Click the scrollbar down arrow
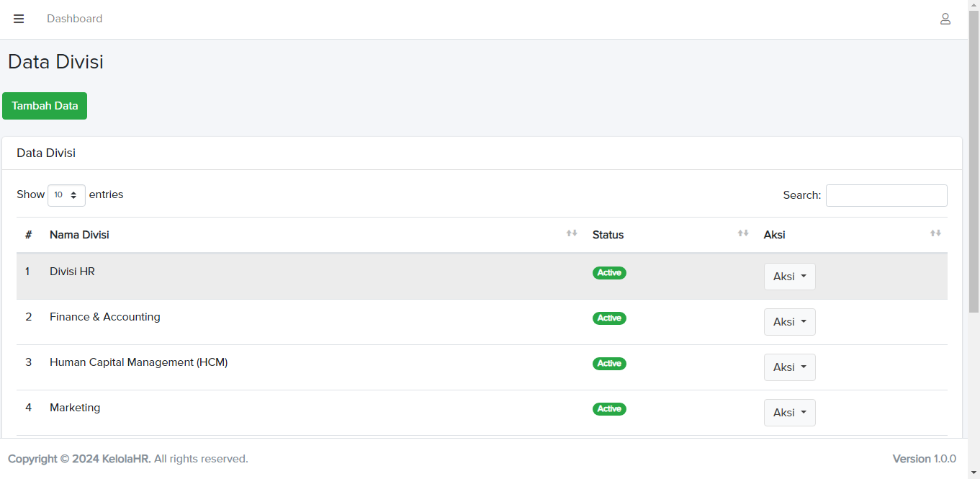This screenshot has height=479, width=980. pos(974,473)
